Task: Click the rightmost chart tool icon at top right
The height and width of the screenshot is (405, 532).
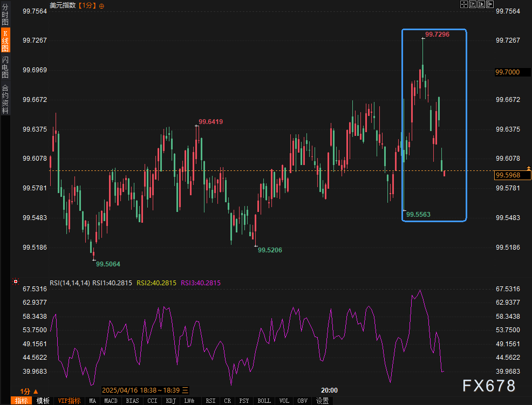Action: [x=489, y=5]
